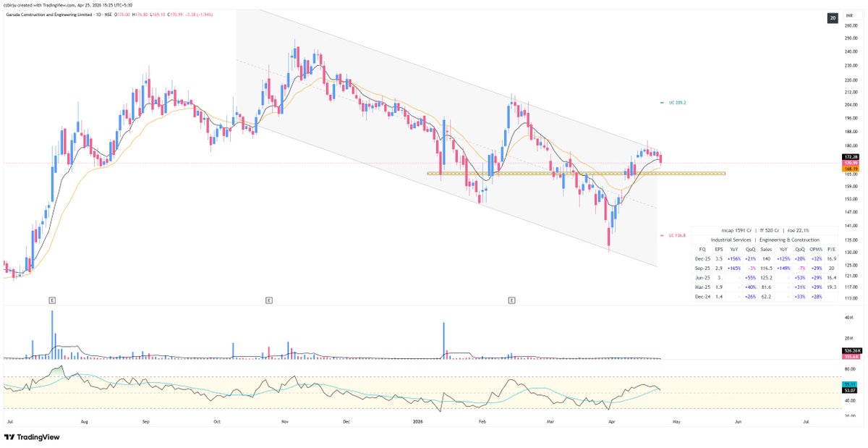Screen dimensions: 868x448
Task: Click the earnings E marker nearest the Nov label
Action: point(268,299)
